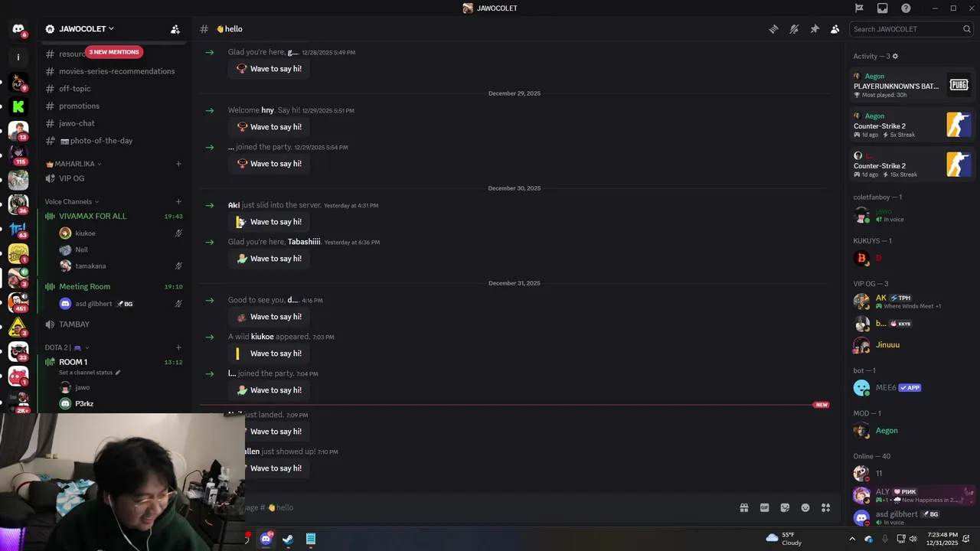Click Set a channel status link

[90, 373]
